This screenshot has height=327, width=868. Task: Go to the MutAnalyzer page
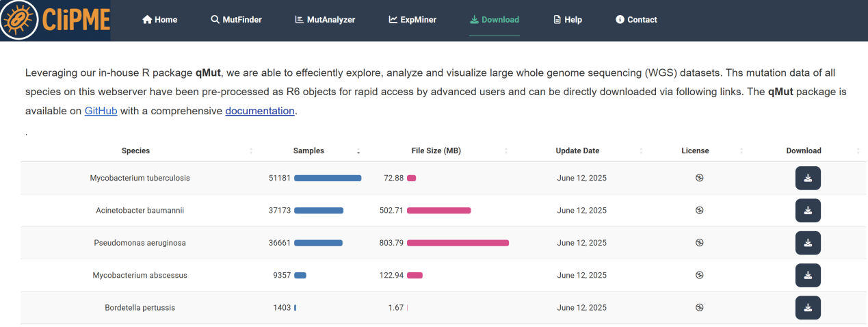click(x=325, y=20)
